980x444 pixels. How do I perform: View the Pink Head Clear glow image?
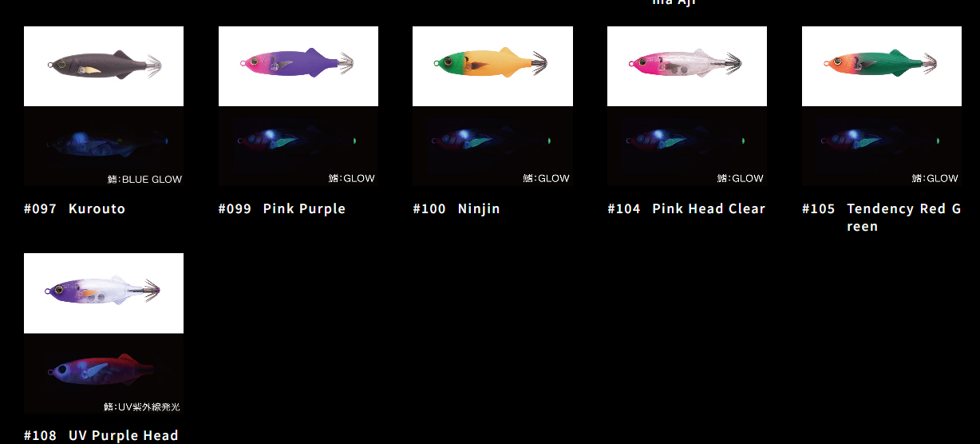pos(687,146)
